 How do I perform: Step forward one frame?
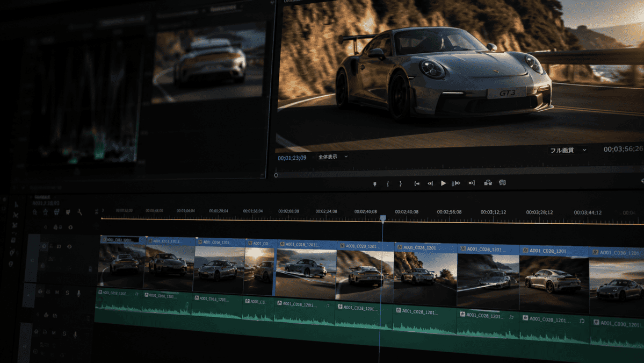click(x=456, y=183)
